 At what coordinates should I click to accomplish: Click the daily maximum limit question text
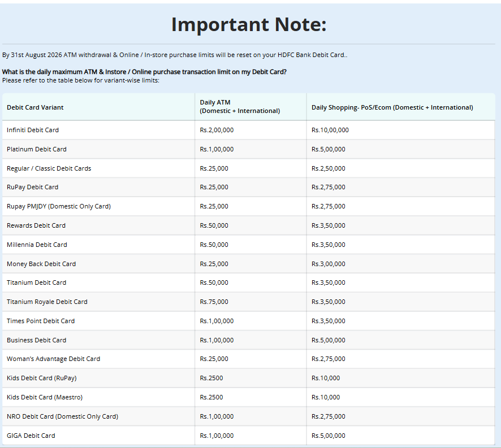[144, 72]
